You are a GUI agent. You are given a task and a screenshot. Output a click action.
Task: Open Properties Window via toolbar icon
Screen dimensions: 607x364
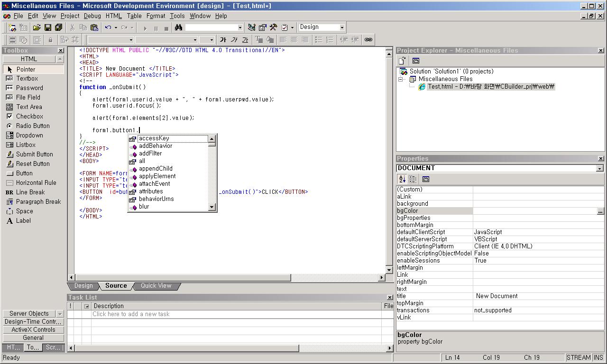[262, 27]
